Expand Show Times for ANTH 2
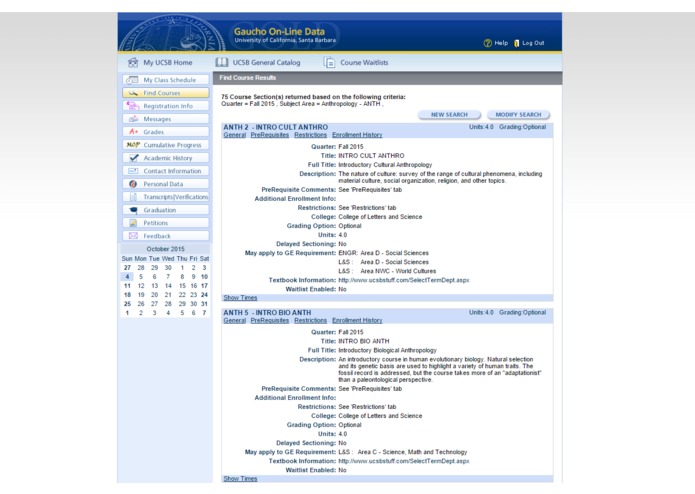 (x=240, y=298)
